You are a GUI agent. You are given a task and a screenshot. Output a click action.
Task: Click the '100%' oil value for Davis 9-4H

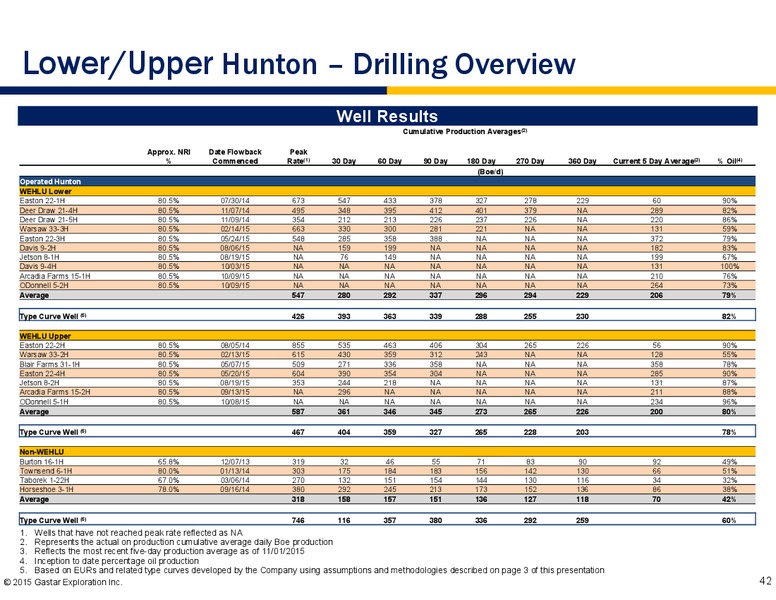click(x=730, y=266)
